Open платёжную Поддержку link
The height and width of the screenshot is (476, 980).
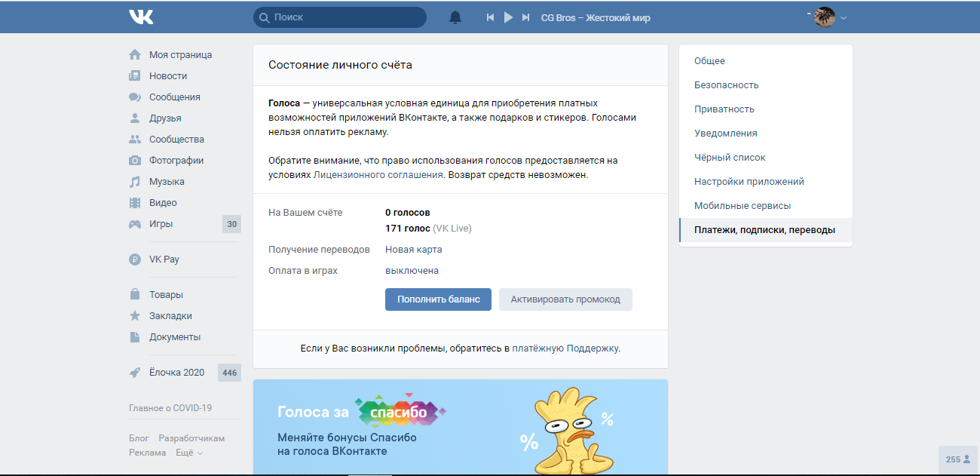tap(565, 349)
